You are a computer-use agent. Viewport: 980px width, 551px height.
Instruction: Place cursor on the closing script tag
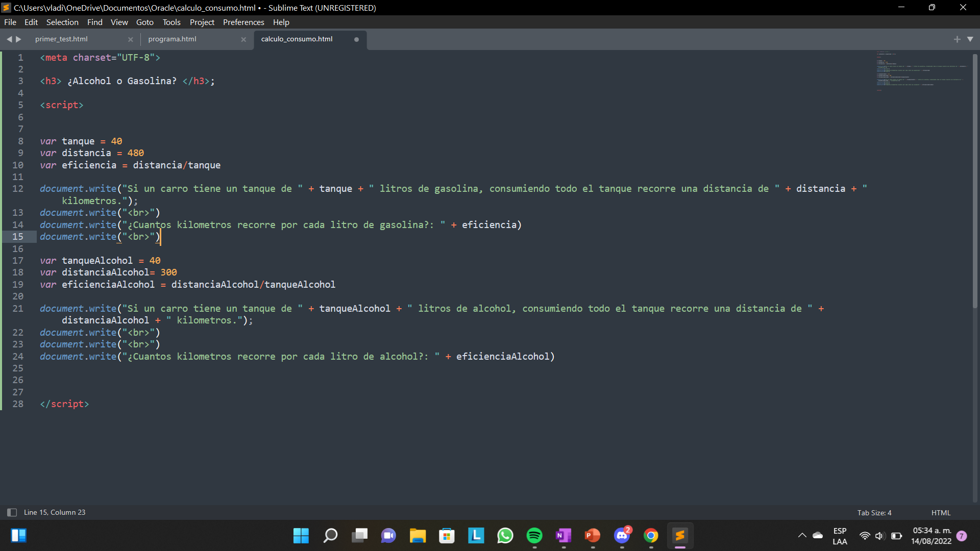pos(64,404)
